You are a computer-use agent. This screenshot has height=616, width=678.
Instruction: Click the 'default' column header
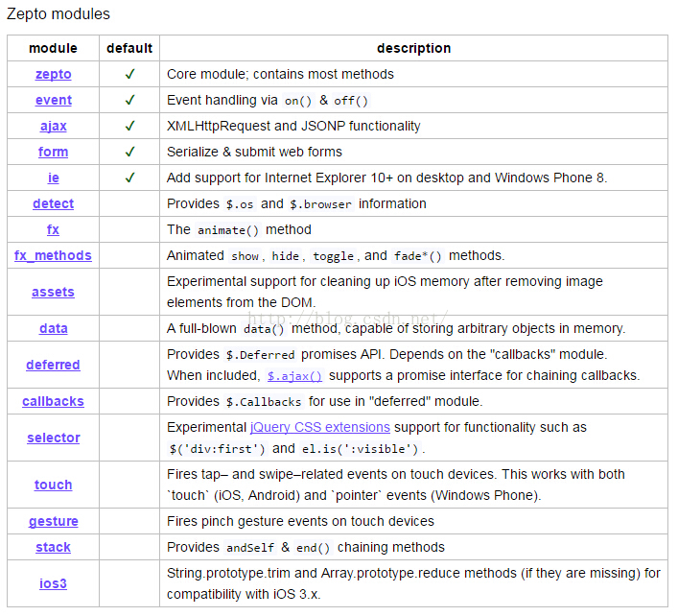[x=129, y=48]
